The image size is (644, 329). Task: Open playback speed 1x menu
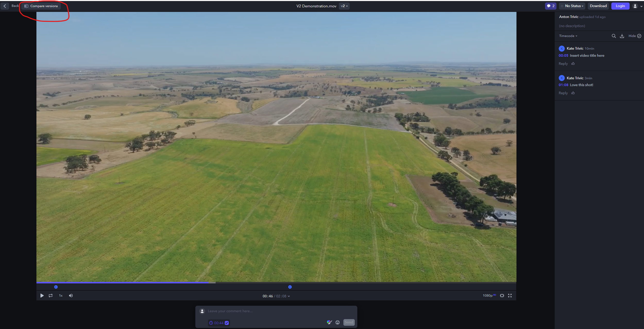(x=61, y=295)
